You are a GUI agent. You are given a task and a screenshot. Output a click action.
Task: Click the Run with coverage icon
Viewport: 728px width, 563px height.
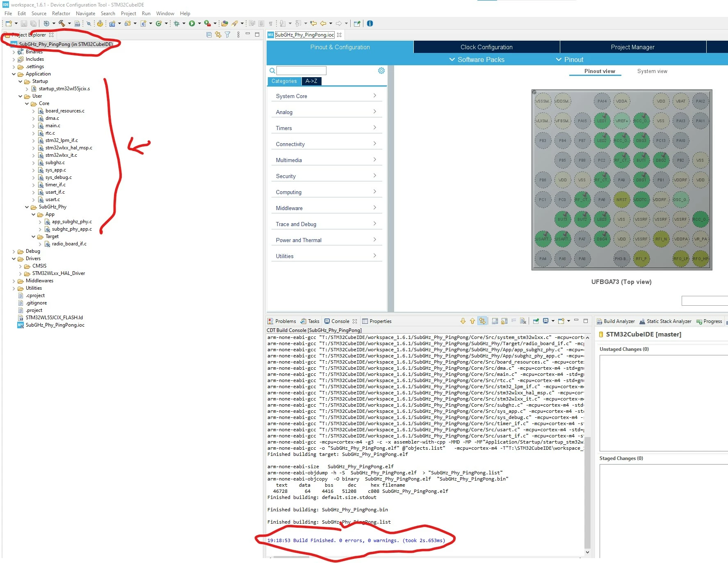pyautogui.click(x=208, y=23)
